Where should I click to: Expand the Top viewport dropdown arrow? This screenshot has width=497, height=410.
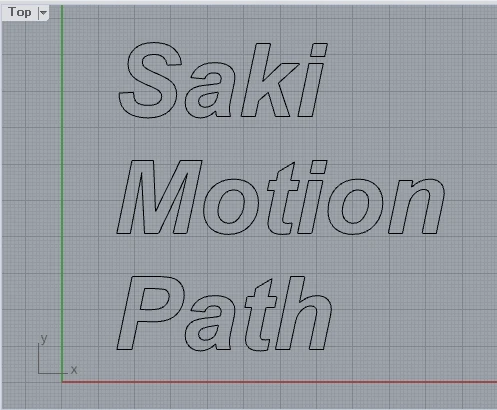pos(43,13)
